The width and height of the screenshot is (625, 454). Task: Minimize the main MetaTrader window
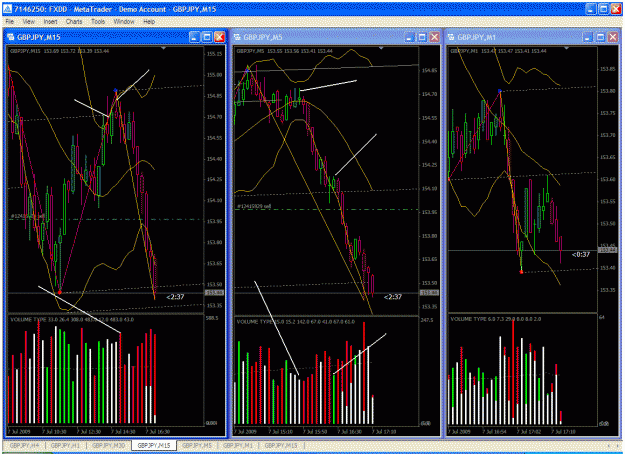pyautogui.click(x=591, y=9)
